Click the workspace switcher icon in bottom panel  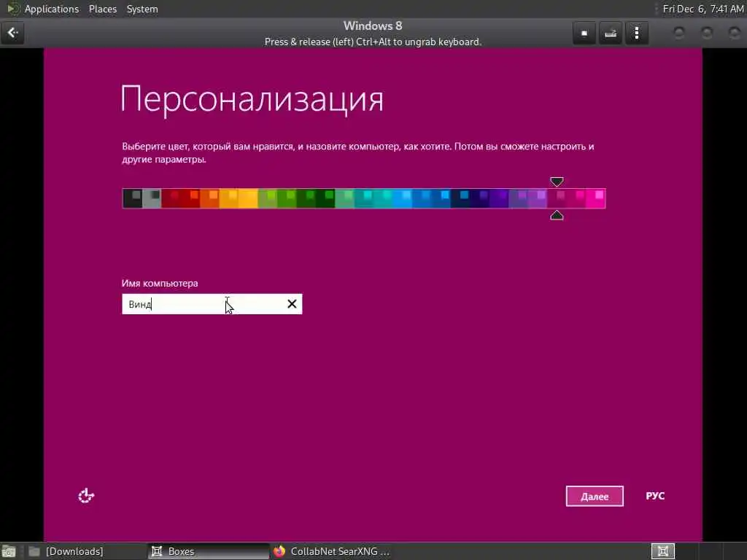pyautogui.click(x=662, y=551)
